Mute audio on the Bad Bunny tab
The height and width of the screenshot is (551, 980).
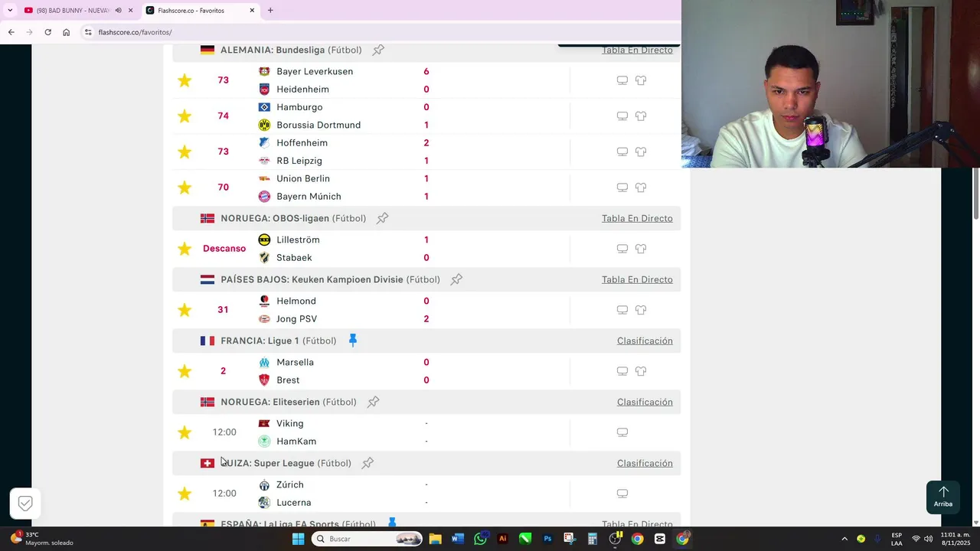pos(118,11)
